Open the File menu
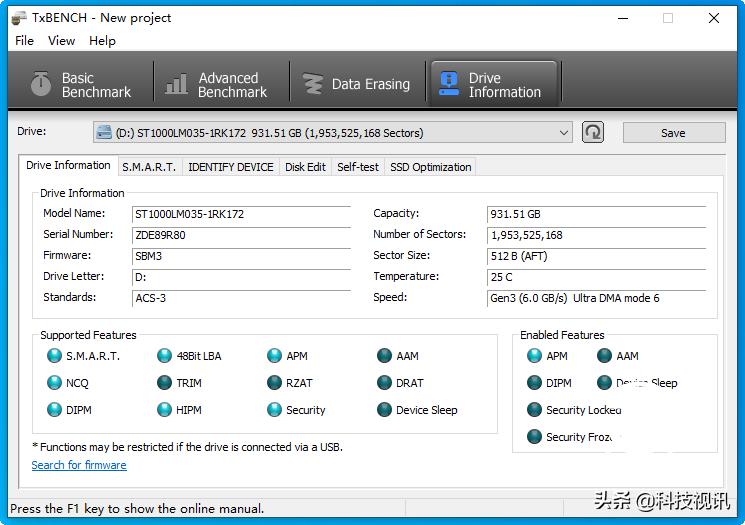 tap(25, 41)
